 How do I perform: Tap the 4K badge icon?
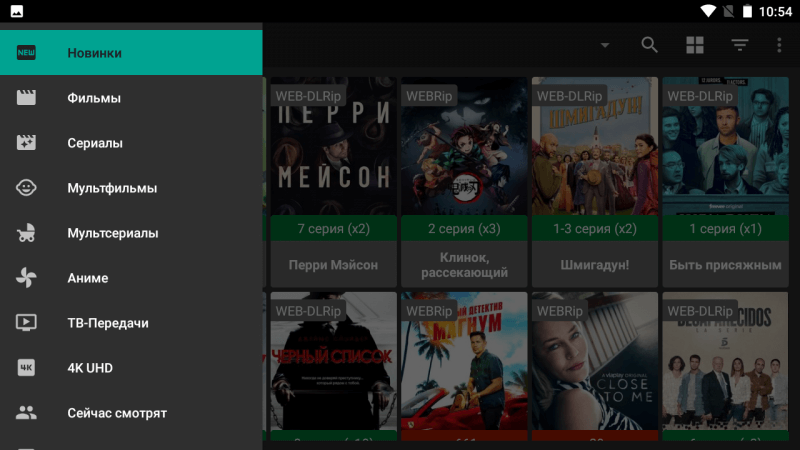[26, 367]
